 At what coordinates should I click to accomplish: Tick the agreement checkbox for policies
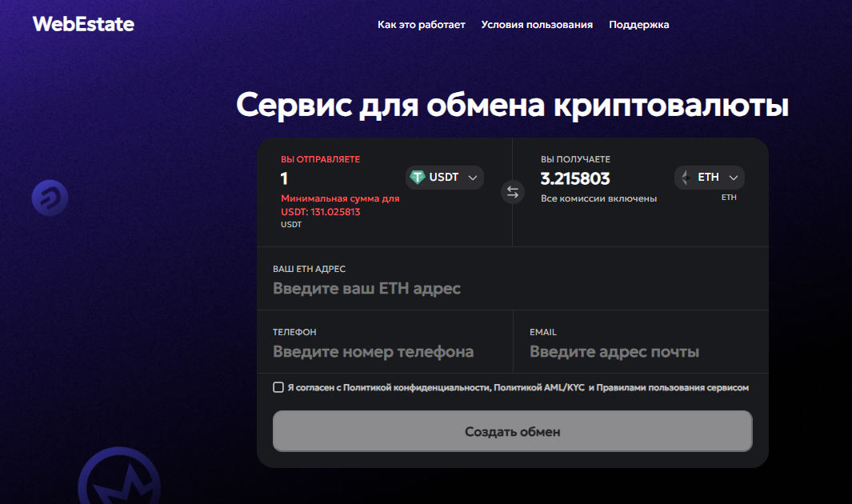tap(278, 387)
